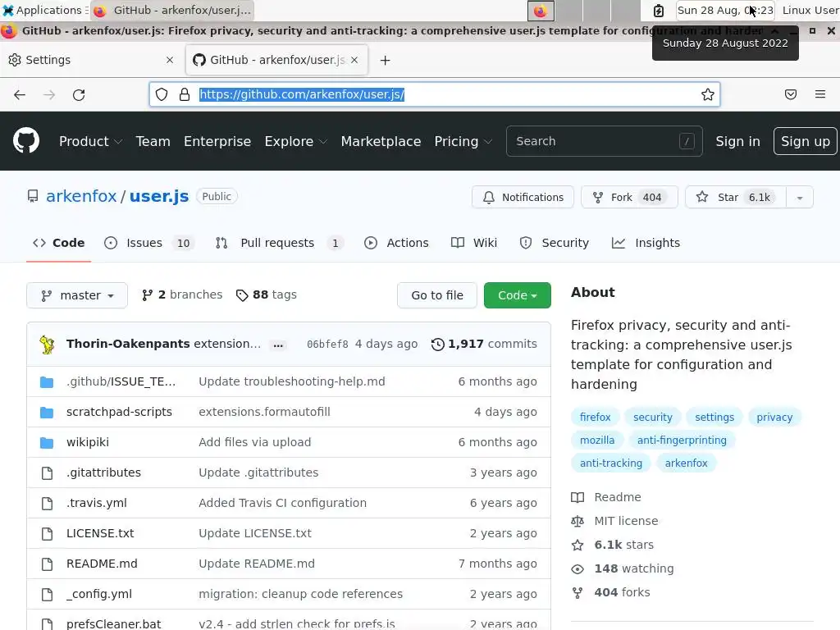Viewport: 840px width, 630px height.
Task: Switch to the Security tab
Action: (x=555, y=243)
